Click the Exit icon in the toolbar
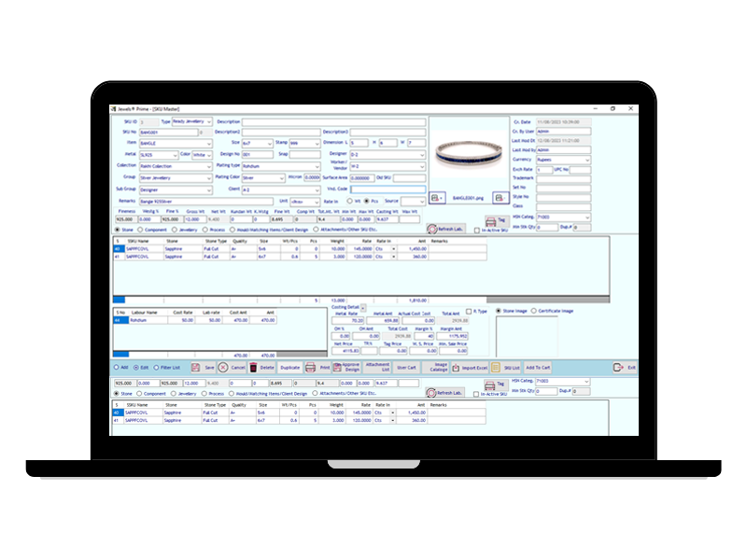 click(x=618, y=368)
